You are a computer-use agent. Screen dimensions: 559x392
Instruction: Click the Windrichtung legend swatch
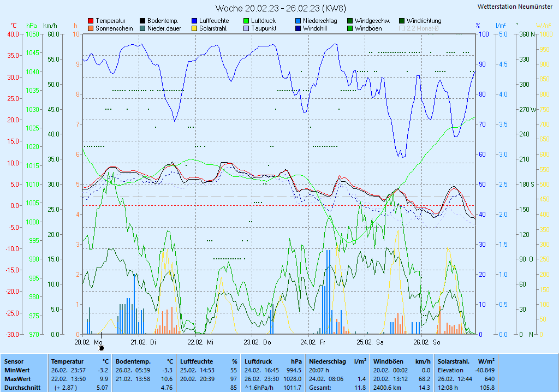pyautogui.click(x=402, y=21)
